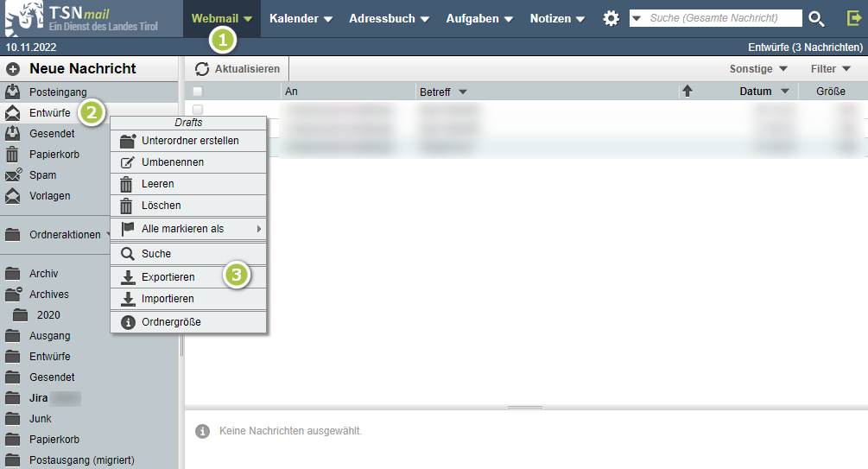Click the Ordneraktionen folder icon
This screenshot has width=868, height=469.
click(13, 235)
